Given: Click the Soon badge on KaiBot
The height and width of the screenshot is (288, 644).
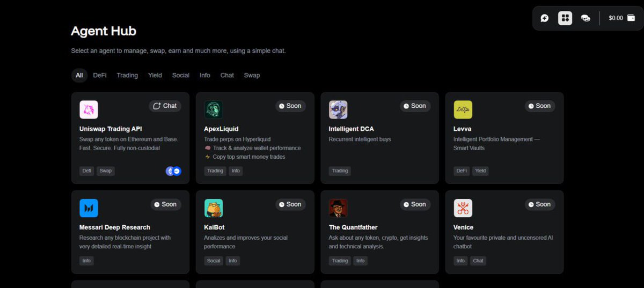Looking at the screenshot, I should pos(290,204).
